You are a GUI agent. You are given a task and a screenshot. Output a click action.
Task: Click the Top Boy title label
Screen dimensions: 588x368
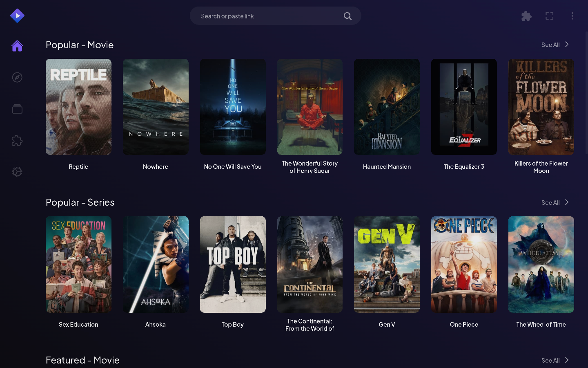click(x=233, y=324)
